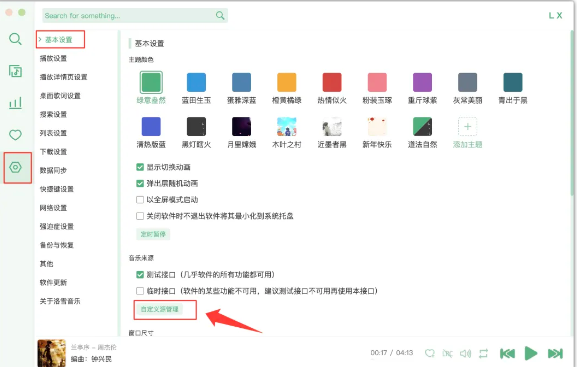Pick the pink 粉装玉琢 swatch

click(377, 82)
